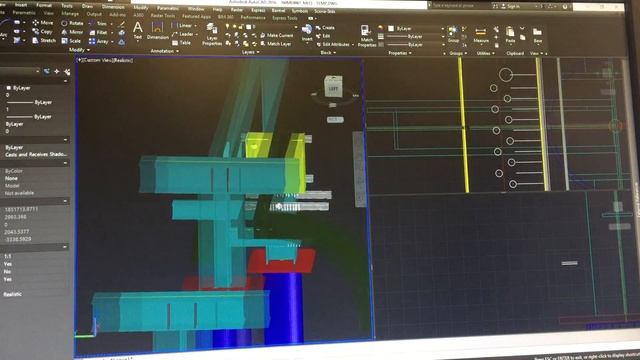Expand the Properties panel title
The height and width of the screenshot is (360, 640).
click(400, 53)
